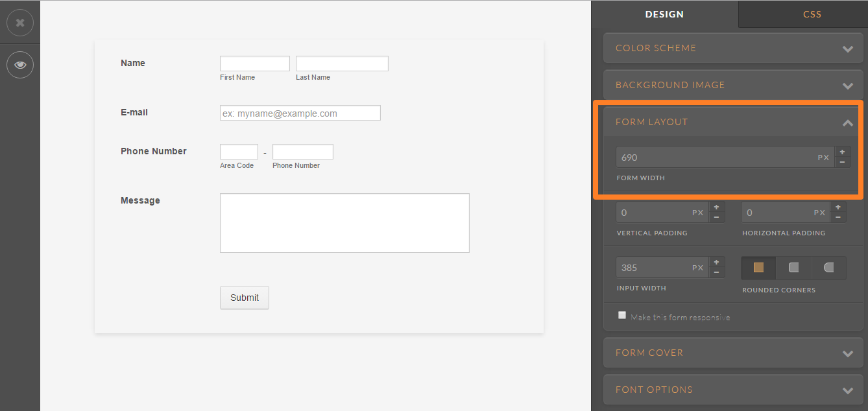Increase vertical padding with plus button
The image size is (868, 411).
pyautogui.click(x=716, y=207)
